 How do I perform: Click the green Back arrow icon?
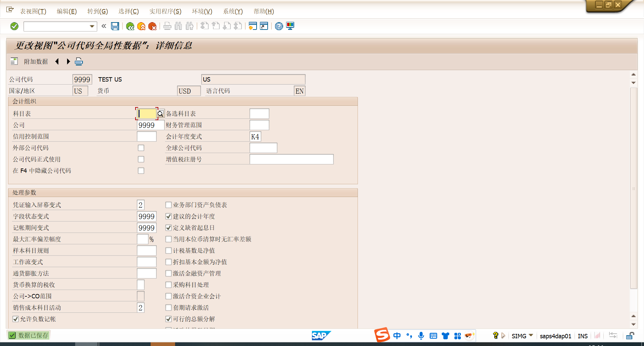click(130, 26)
